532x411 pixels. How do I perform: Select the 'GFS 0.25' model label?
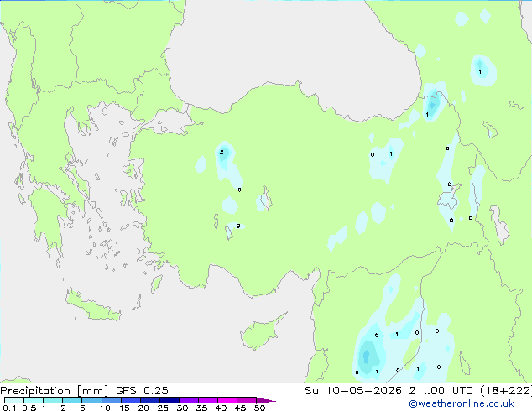pos(142,391)
